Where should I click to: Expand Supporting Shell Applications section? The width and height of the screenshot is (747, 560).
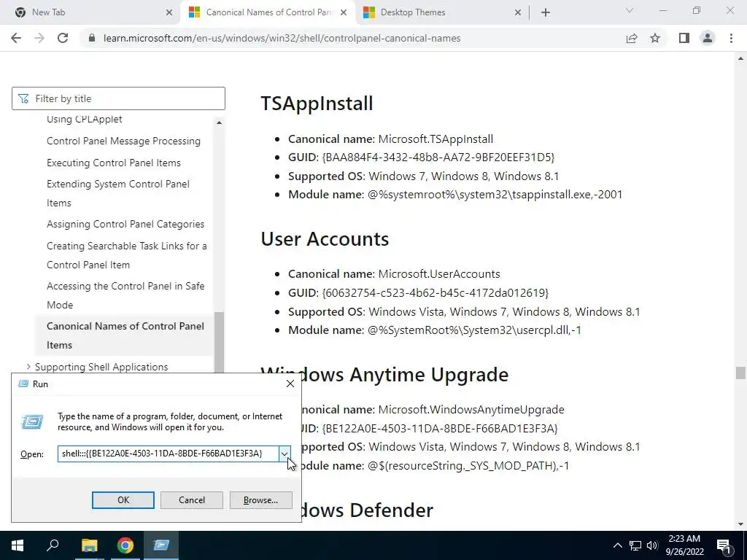click(28, 367)
